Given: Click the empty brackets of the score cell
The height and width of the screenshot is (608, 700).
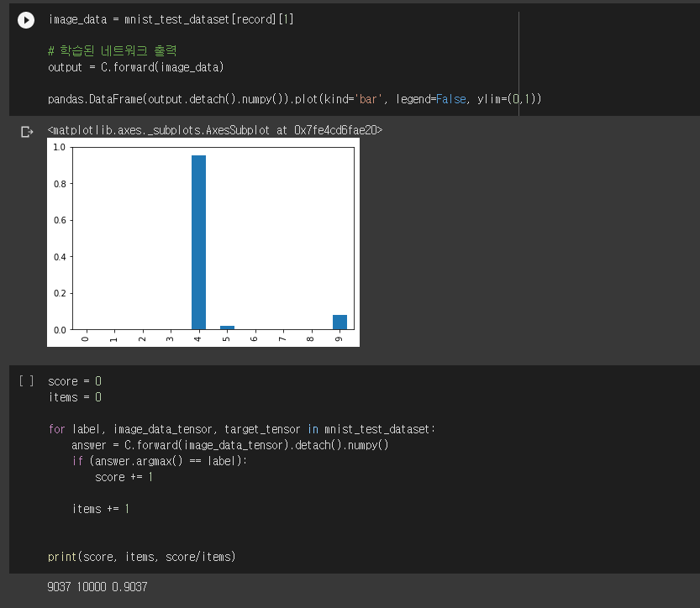Looking at the screenshot, I should coord(26,381).
